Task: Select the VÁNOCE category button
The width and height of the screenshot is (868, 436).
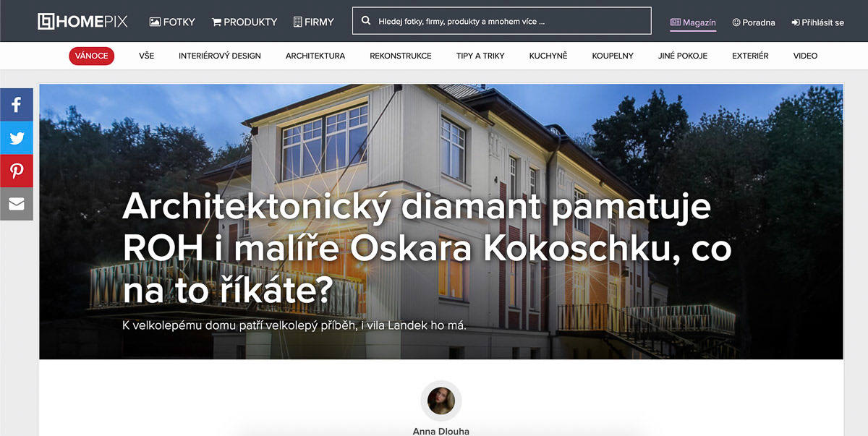Action: [x=92, y=56]
